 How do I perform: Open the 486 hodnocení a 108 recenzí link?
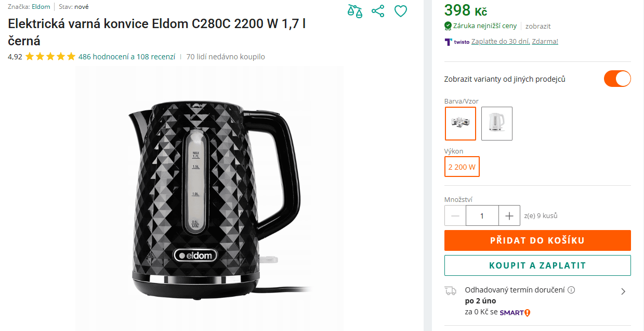pyautogui.click(x=127, y=57)
